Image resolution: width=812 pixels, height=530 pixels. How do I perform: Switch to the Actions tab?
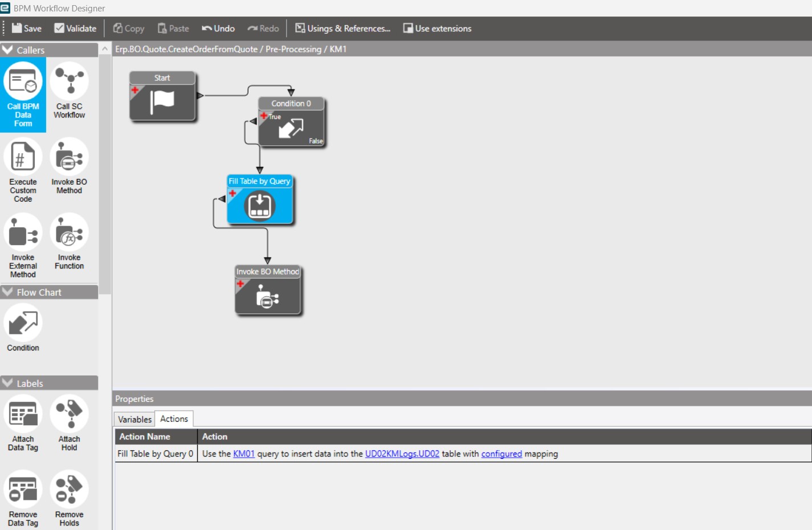click(x=174, y=419)
